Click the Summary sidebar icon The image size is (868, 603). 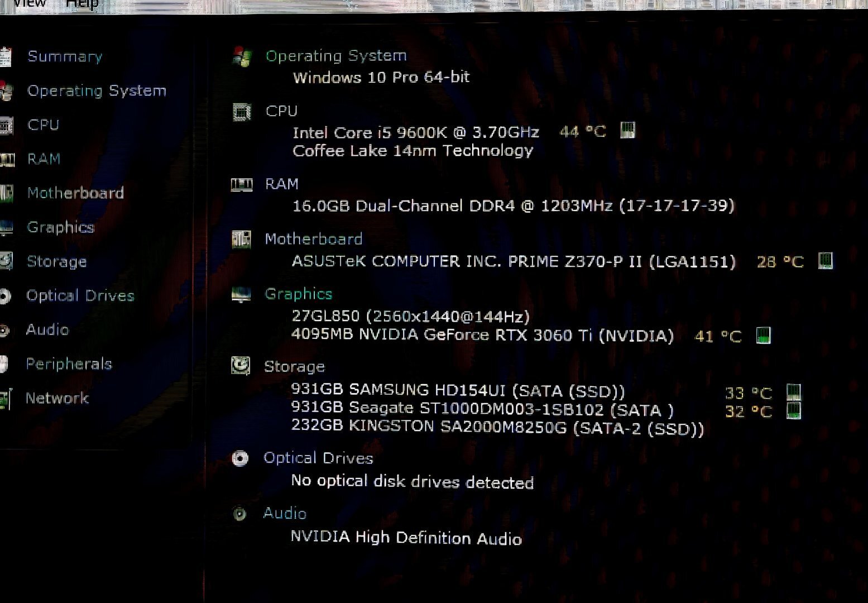[x=6, y=57]
